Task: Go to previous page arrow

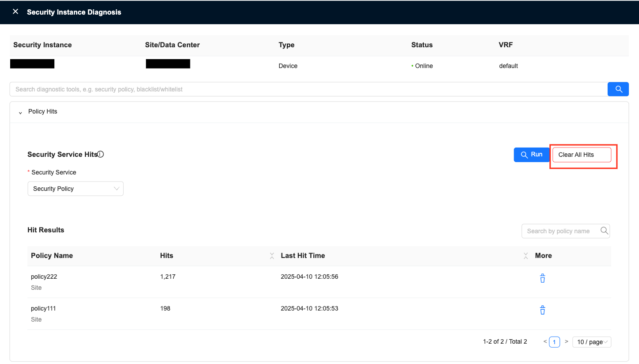Action: tap(545, 341)
